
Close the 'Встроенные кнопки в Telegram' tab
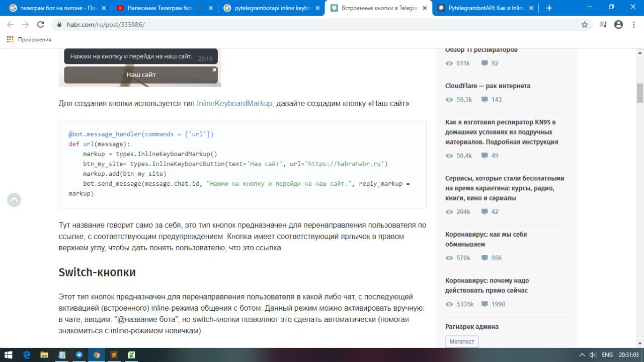[424, 8]
